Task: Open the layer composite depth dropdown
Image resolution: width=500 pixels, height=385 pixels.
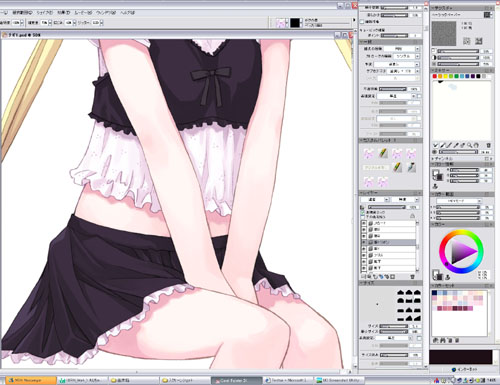Action: tap(405, 199)
